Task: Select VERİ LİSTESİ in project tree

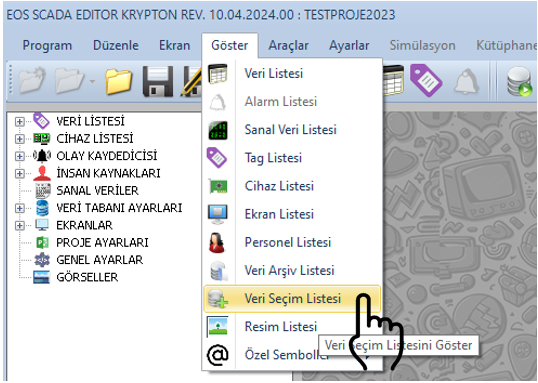Action: click(90, 121)
